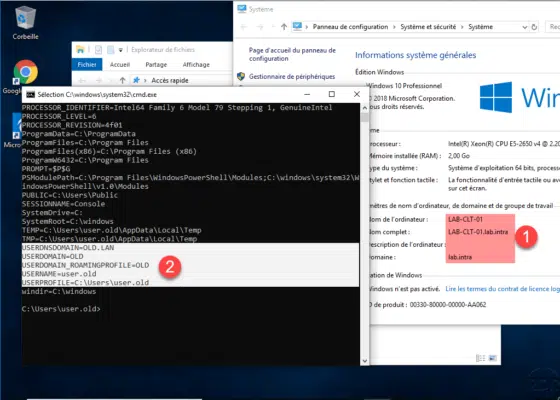The image size is (560, 400).
Task: Click the shield icon beside Gestionnaire de périphériques
Action: pyautogui.click(x=241, y=76)
